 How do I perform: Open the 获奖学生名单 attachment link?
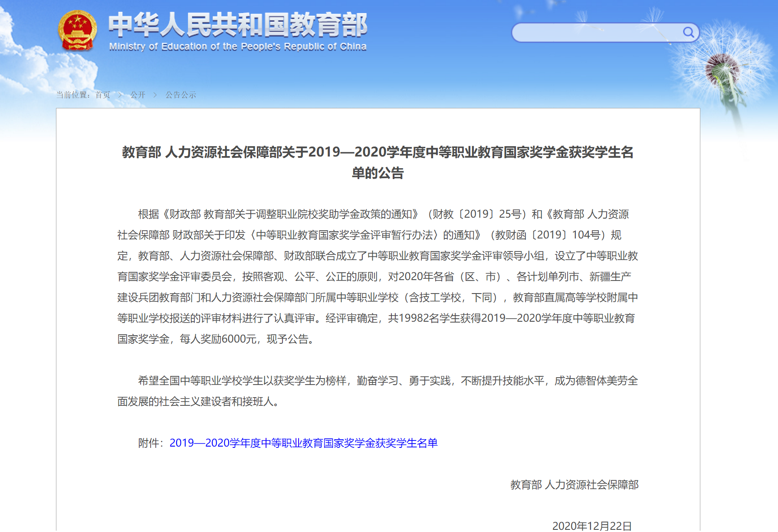click(x=303, y=443)
